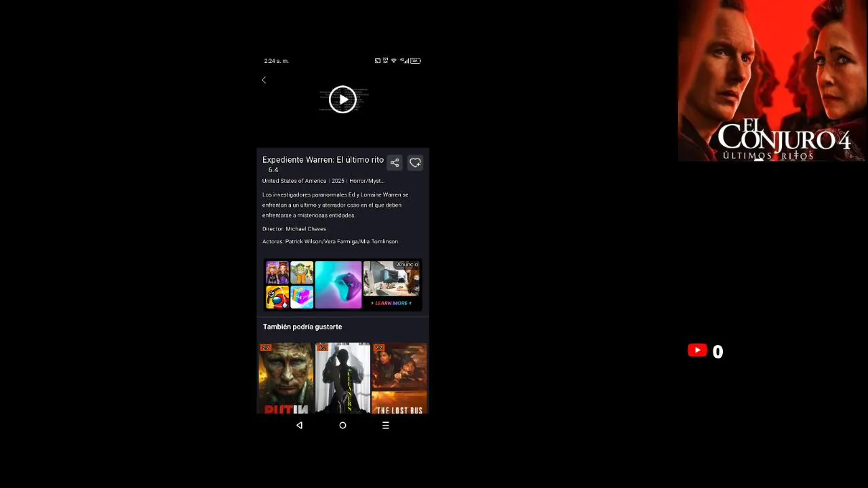Tap the gamepad controller ad image
This screenshot has height=488, width=868.
coord(338,285)
